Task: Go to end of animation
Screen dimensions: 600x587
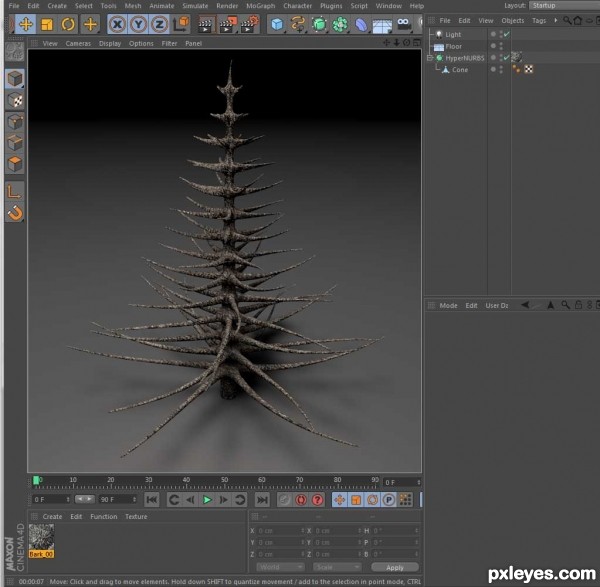Action: pos(262,500)
